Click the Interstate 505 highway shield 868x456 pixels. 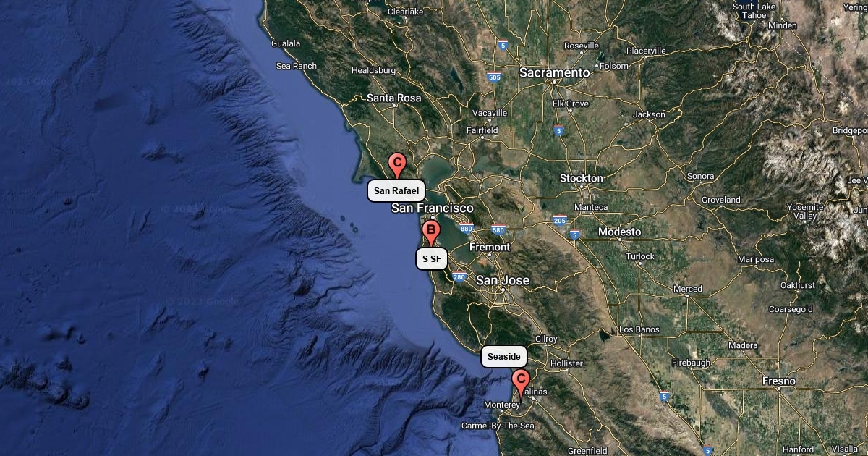[x=494, y=77]
